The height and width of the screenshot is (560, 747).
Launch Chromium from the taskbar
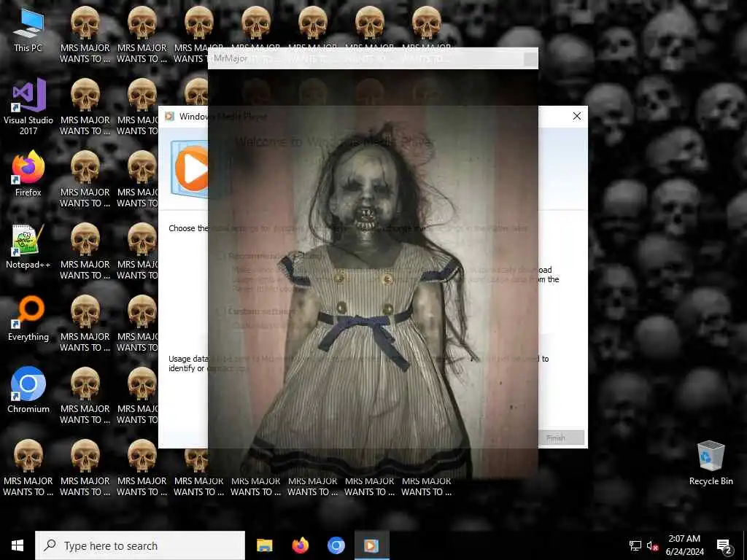336,545
